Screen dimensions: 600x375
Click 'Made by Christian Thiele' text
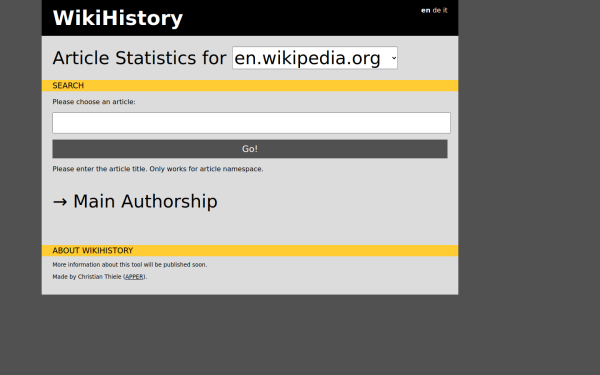click(87, 277)
